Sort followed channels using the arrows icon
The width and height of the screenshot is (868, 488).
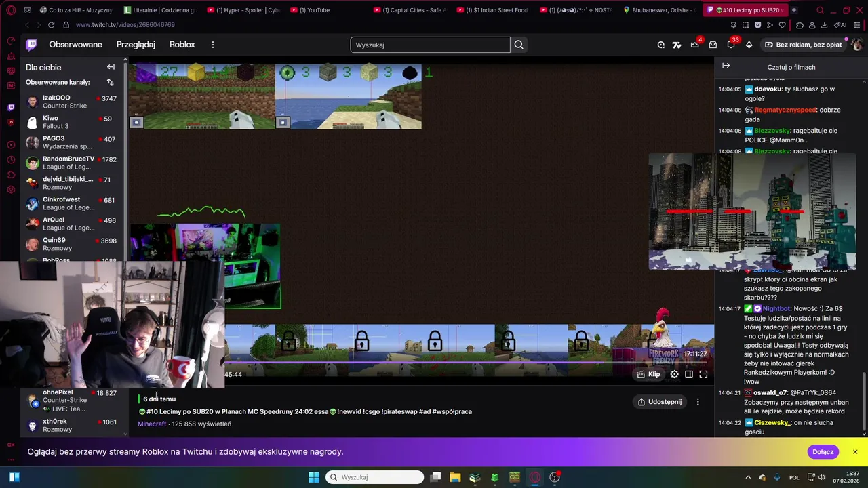(x=110, y=82)
